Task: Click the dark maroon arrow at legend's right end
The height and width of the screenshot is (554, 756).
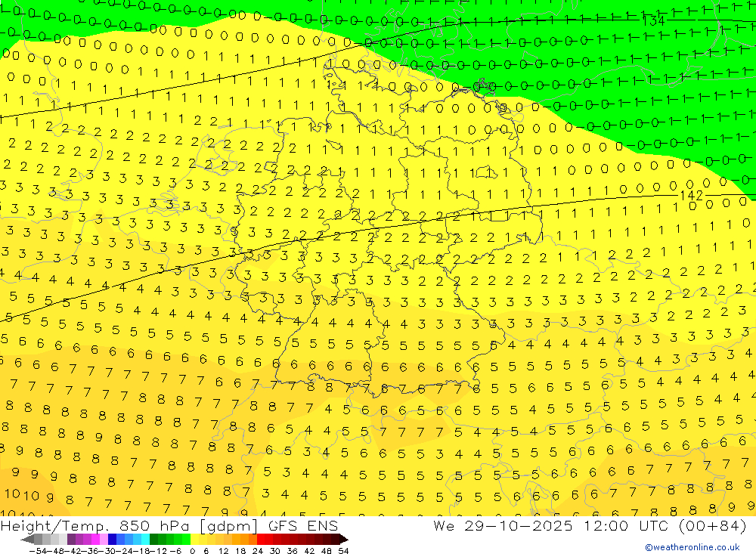Action: [344, 540]
